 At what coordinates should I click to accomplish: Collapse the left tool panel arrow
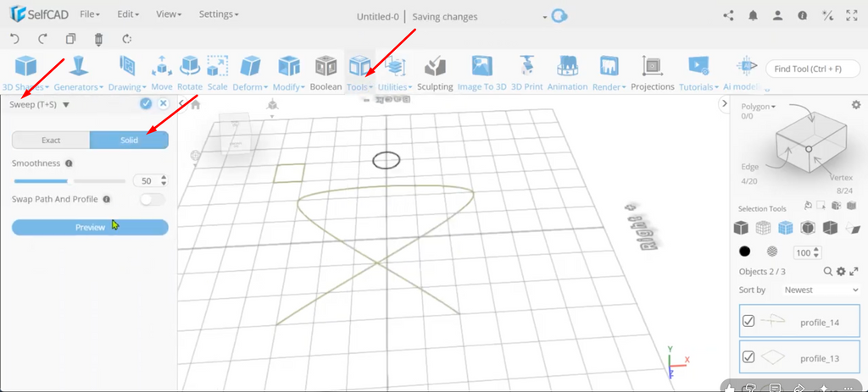point(181,103)
